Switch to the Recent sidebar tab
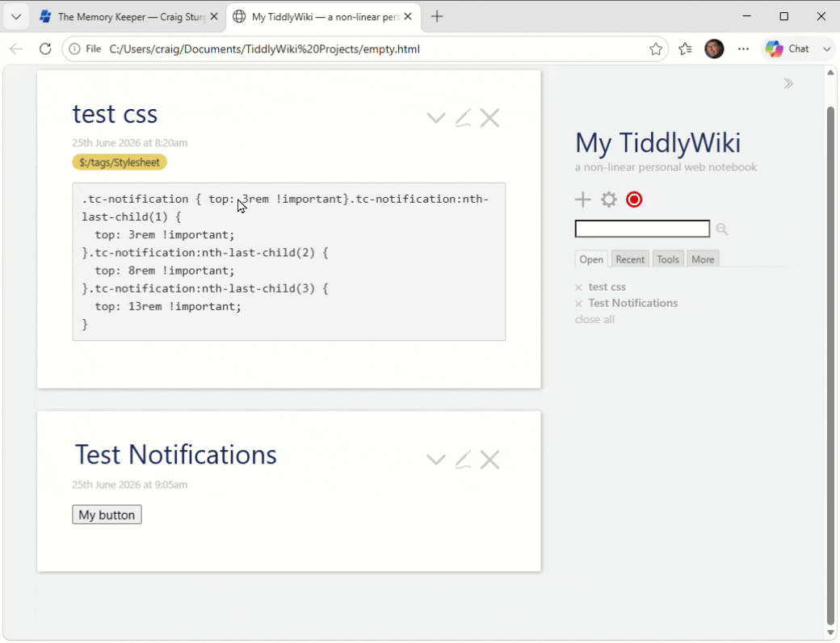The image size is (840, 643). (x=630, y=259)
